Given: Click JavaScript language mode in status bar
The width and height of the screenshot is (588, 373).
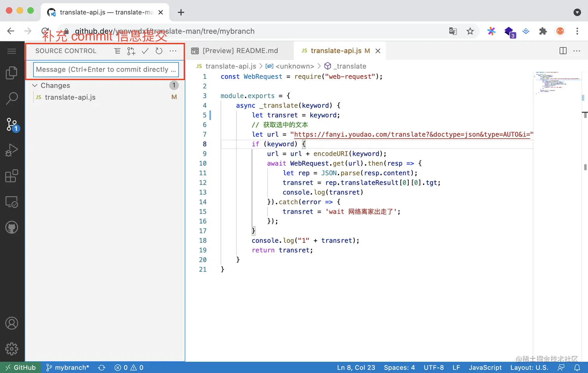Looking at the screenshot, I should (485, 368).
